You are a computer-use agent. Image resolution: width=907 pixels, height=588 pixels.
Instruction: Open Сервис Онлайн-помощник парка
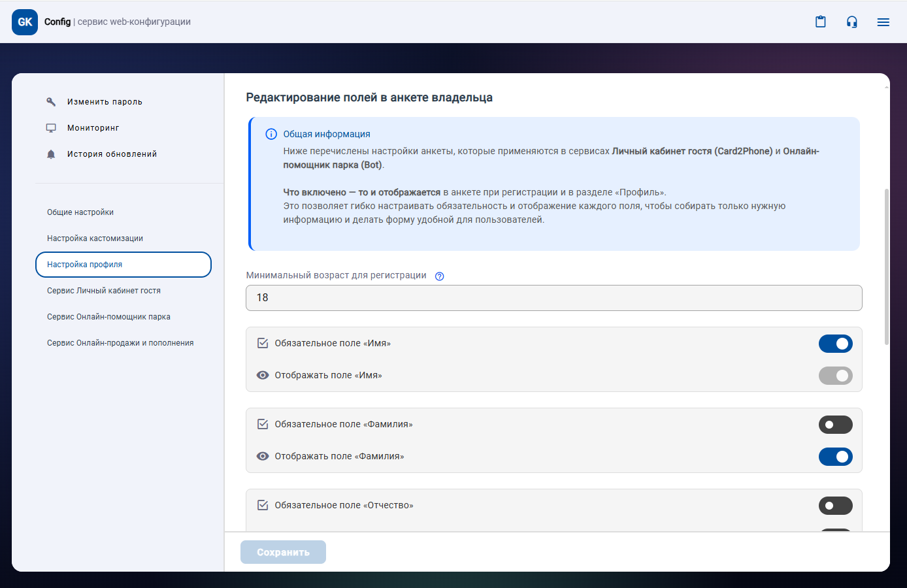pos(108,317)
